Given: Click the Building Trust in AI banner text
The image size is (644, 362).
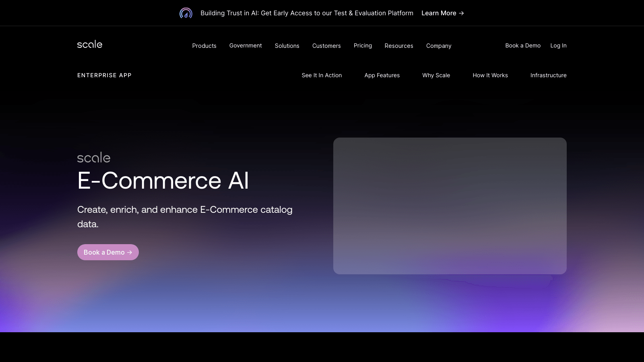Looking at the screenshot, I should (307, 13).
